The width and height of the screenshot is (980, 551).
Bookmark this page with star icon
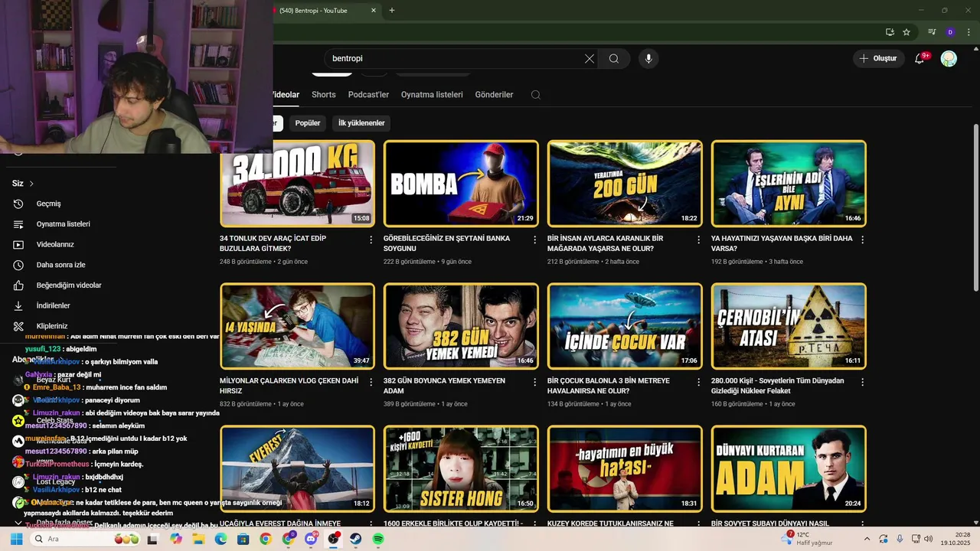click(906, 32)
